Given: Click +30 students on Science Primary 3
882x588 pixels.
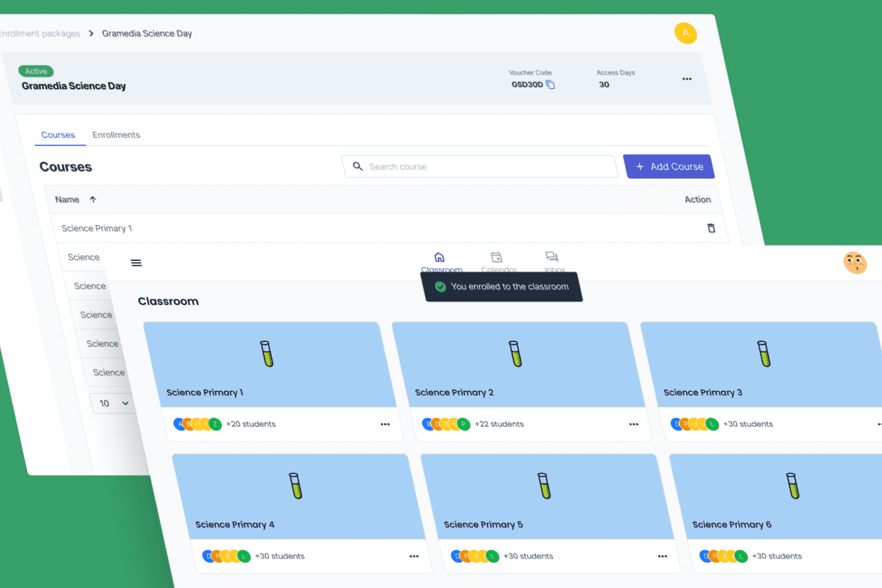Looking at the screenshot, I should pos(748,424).
